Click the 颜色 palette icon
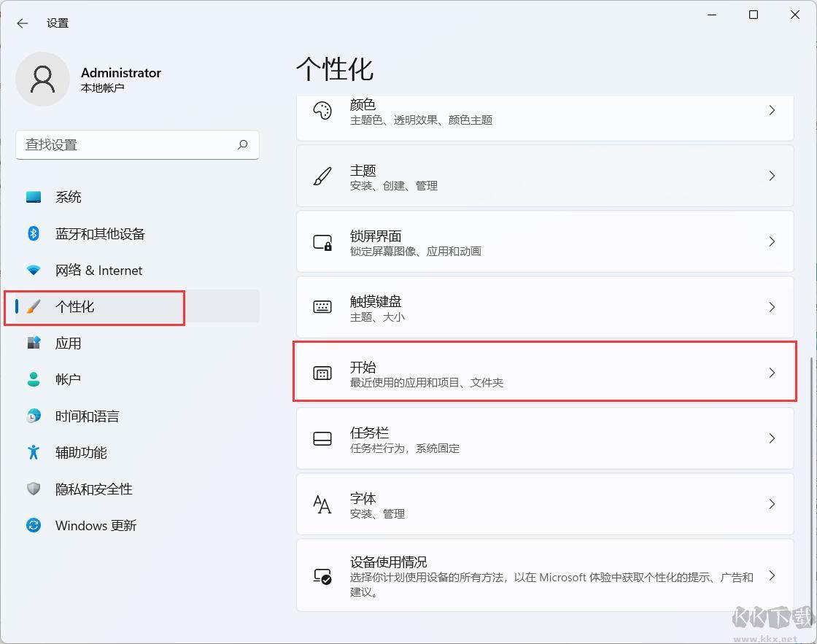Viewport: 817px width, 644px height. point(322,111)
